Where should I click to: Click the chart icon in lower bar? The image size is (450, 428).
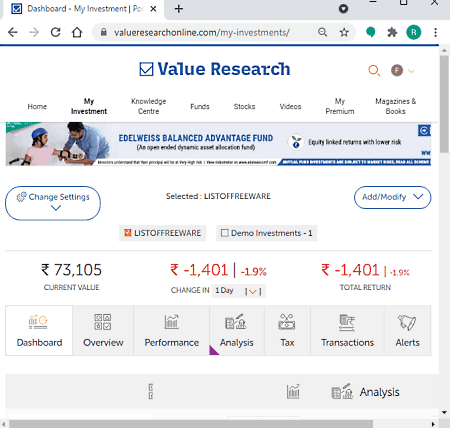tap(293, 391)
